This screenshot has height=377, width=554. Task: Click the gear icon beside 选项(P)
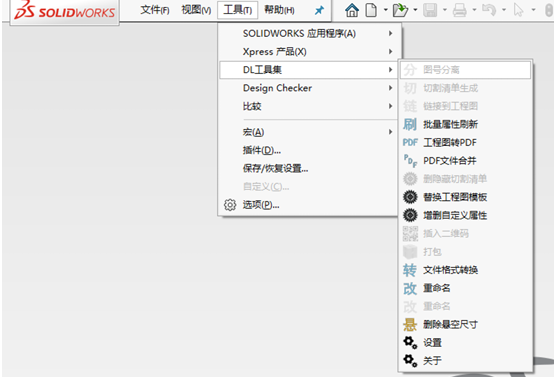(230, 205)
